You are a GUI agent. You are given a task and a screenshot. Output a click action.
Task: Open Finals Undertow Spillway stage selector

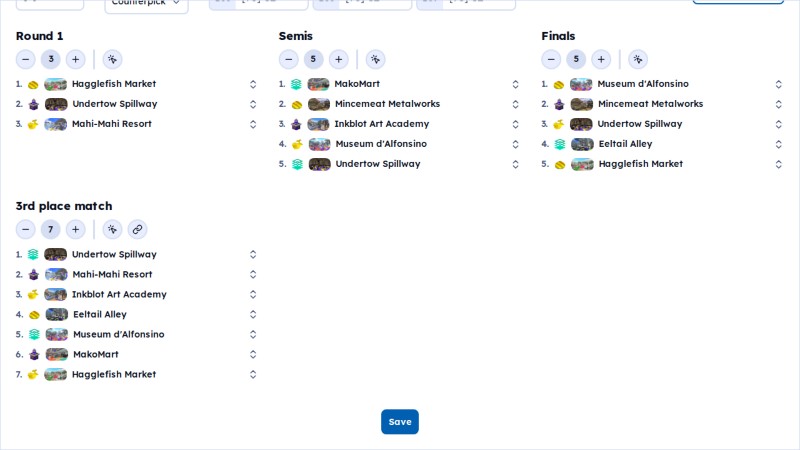(779, 124)
